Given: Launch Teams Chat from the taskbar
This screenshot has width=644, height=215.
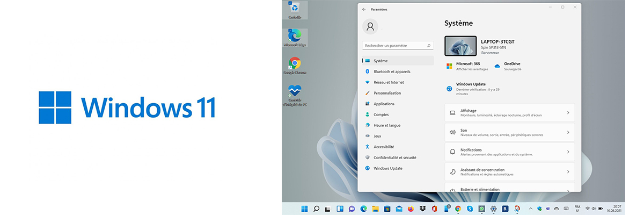Looking at the screenshot, I should click(352, 209).
